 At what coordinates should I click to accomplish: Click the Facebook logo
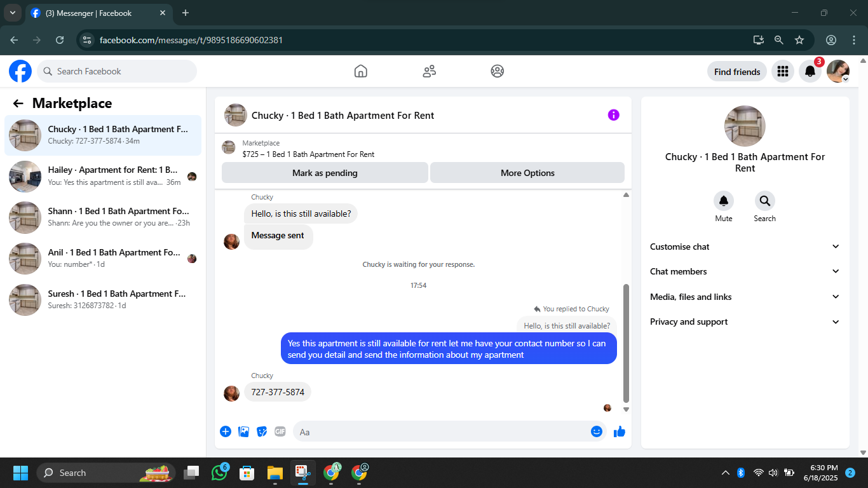[x=20, y=71]
